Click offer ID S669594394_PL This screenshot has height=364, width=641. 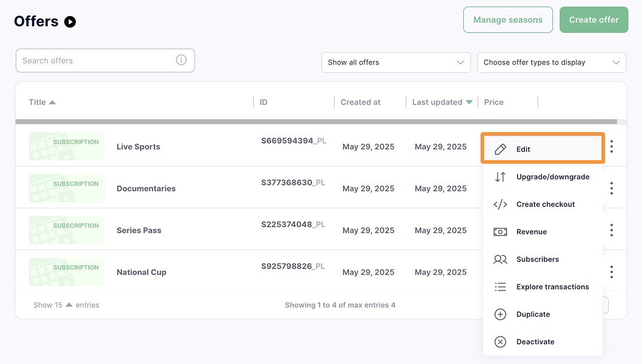(293, 141)
